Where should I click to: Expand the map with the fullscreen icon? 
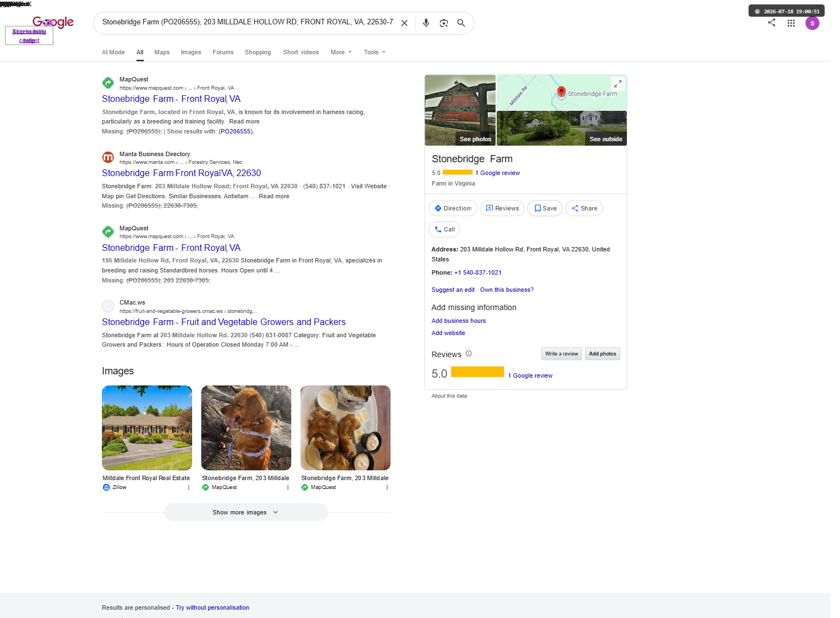(x=617, y=84)
